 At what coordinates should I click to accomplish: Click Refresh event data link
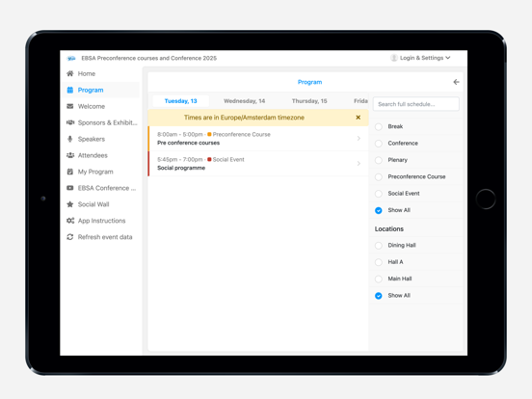pyautogui.click(x=101, y=237)
